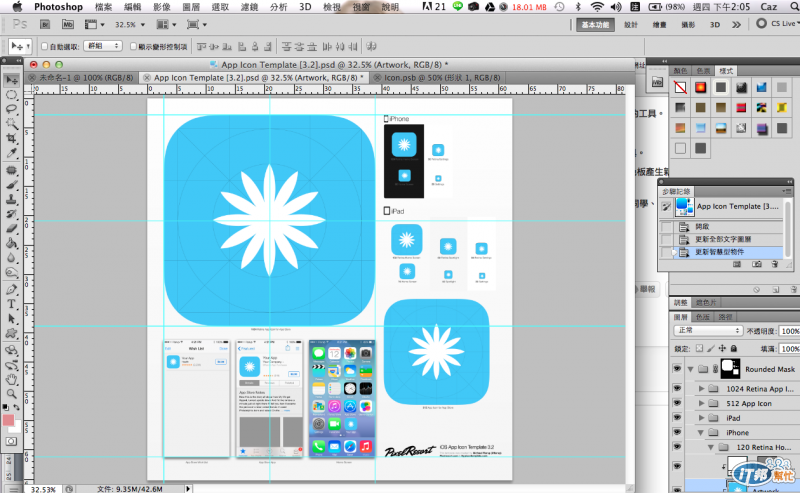Select the Move tool

(11, 81)
